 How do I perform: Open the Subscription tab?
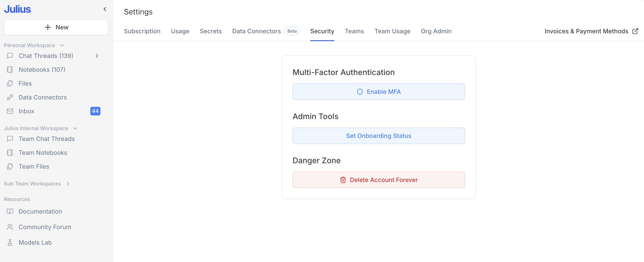tap(142, 31)
